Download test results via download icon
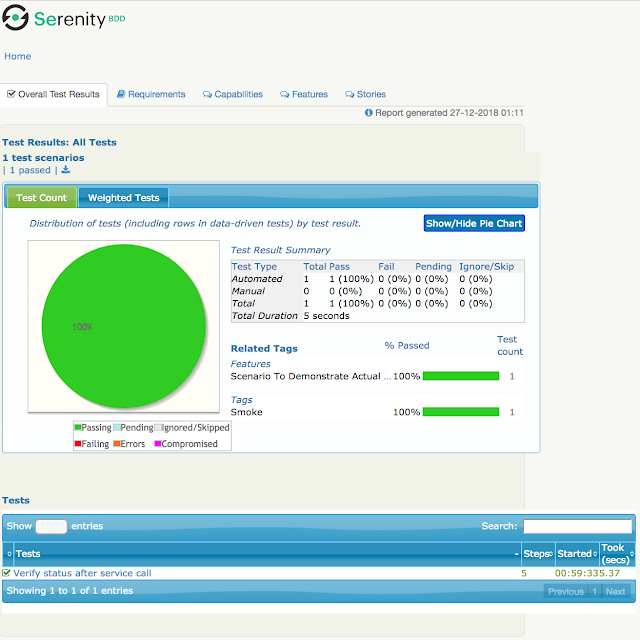The height and width of the screenshot is (640, 640). pyautogui.click(x=66, y=170)
